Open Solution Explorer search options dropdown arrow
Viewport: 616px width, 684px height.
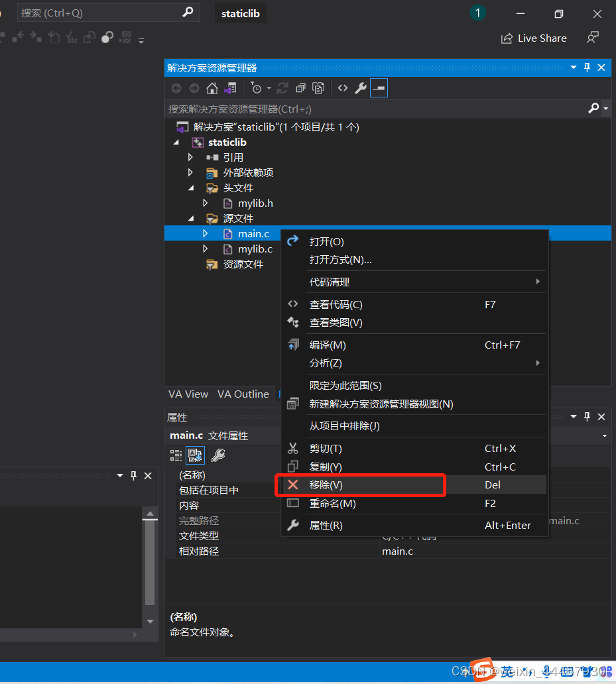(606, 109)
